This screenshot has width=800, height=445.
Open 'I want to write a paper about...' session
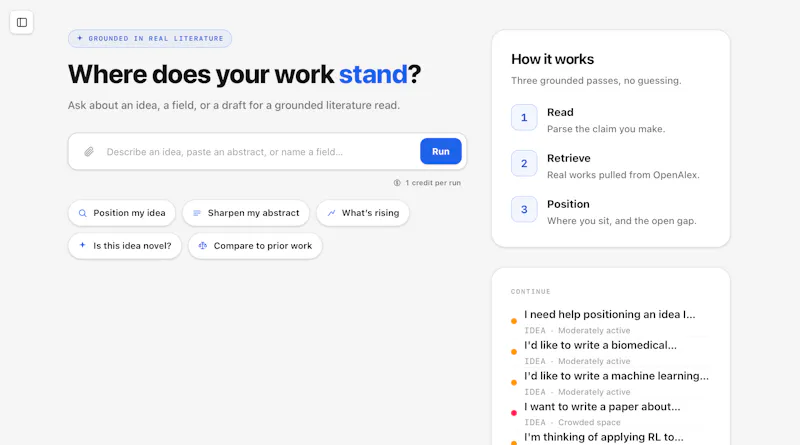(x=610, y=413)
